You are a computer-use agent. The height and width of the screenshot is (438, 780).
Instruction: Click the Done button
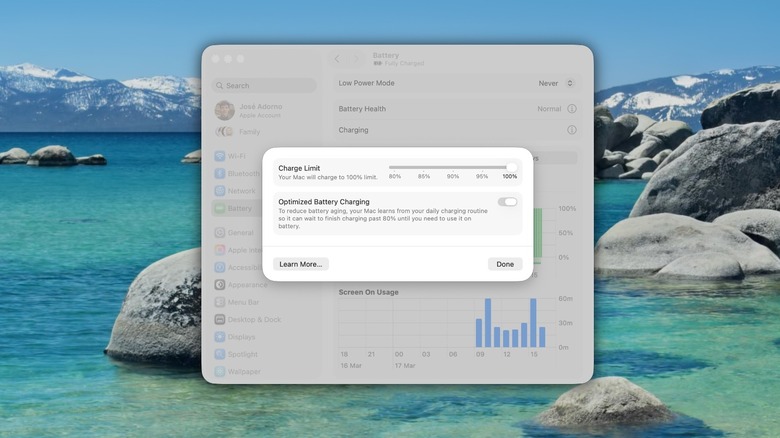(505, 264)
